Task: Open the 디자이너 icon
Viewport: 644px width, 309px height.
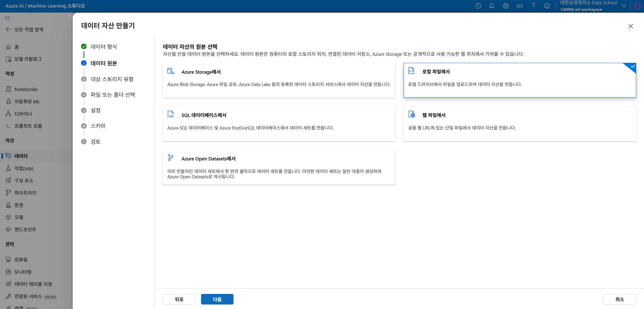Action: tap(8, 114)
